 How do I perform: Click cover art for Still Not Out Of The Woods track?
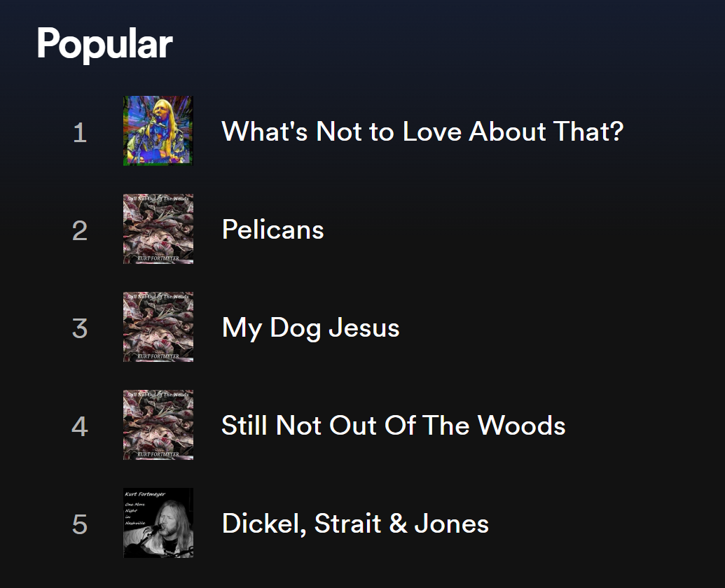tap(158, 424)
